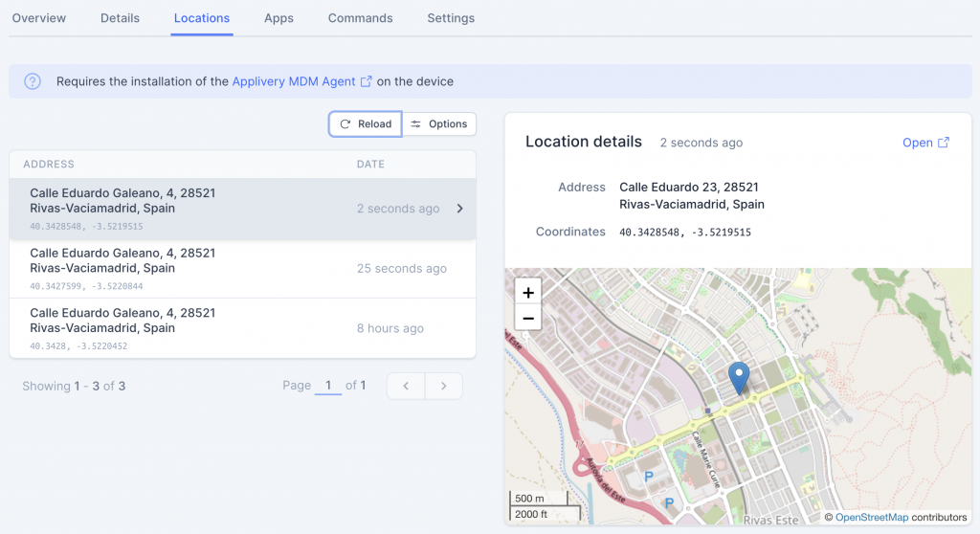Switch to the Settings tab

click(x=451, y=18)
